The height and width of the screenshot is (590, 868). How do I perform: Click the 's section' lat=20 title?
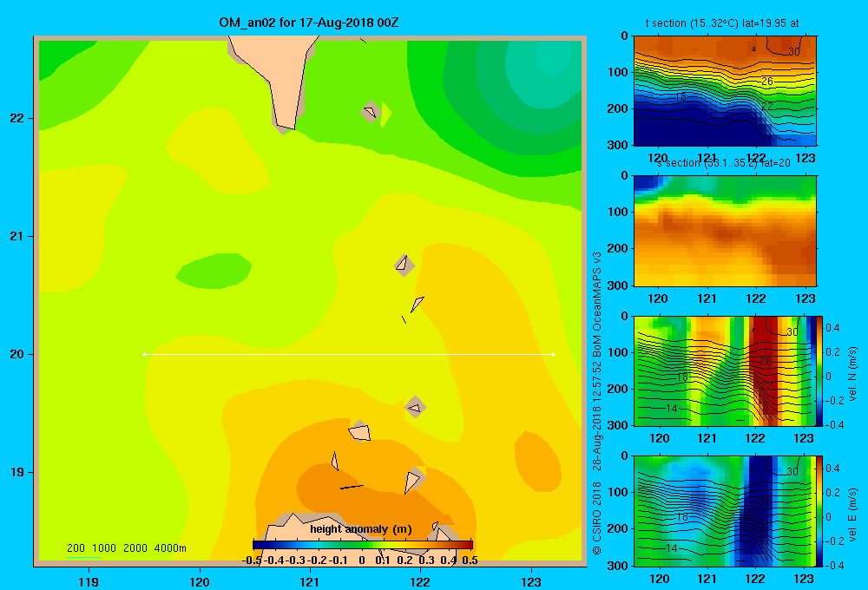pyautogui.click(x=723, y=163)
